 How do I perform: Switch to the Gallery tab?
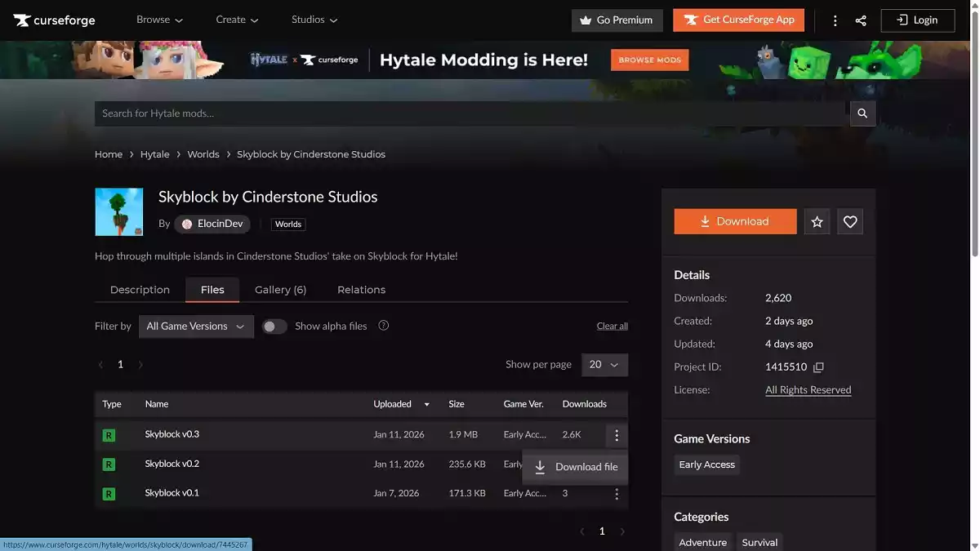click(x=280, y=289)
